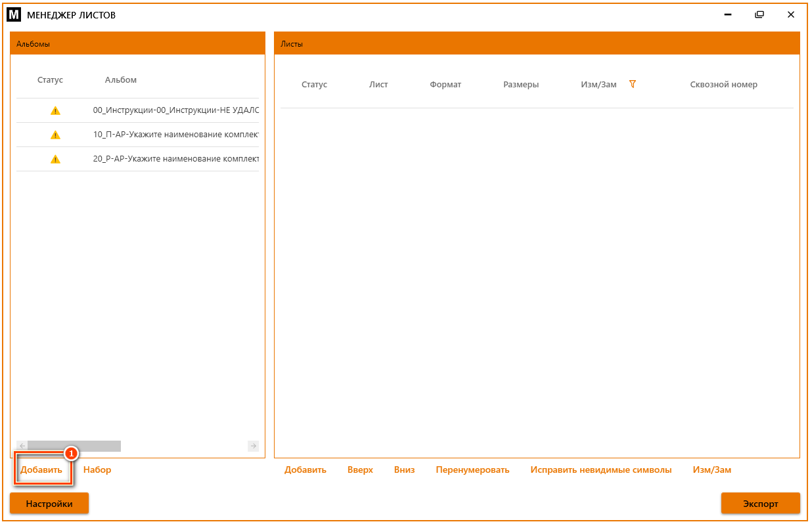Screen dimensions: 812x524
Task: Click the M application logo icon
Action: [14, 14]
